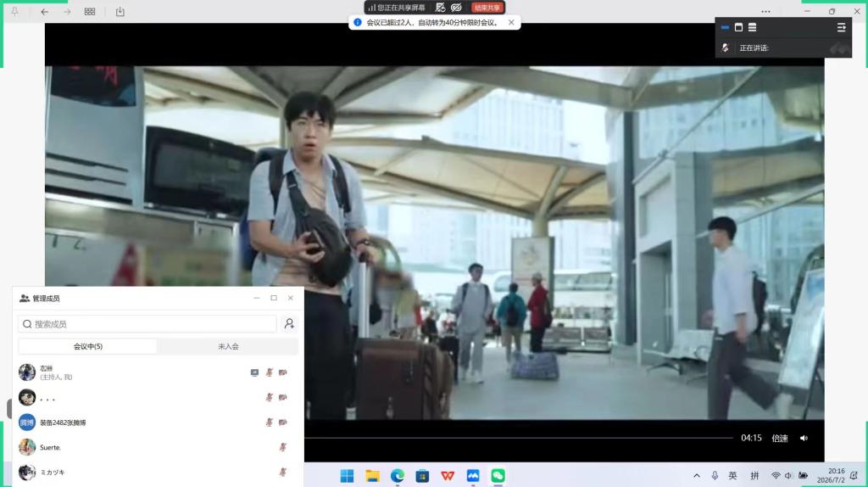Screen dimensions: 868x487
Task: Click the host avatar in member list
Action: [26, 372]
